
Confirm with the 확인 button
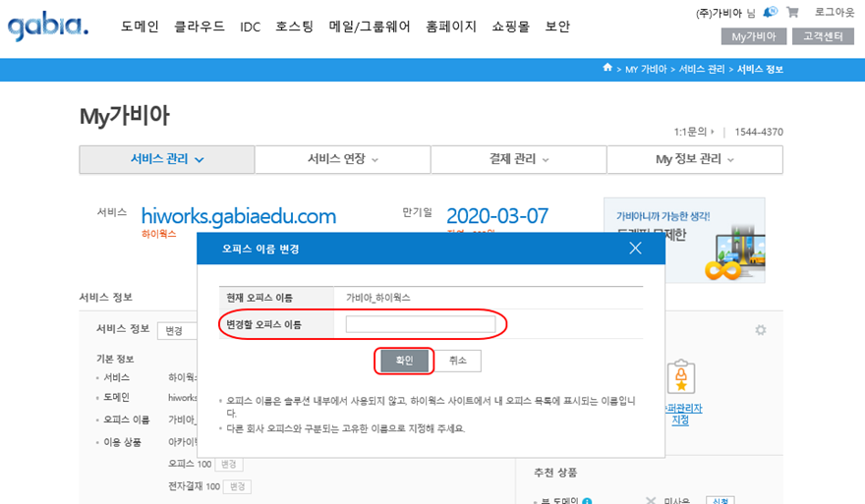tap(404, 361)
